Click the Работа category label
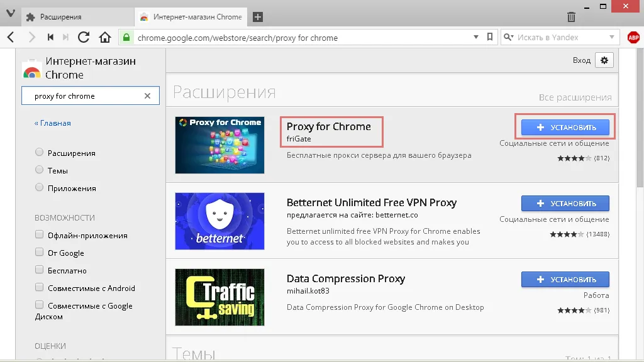This screenshot has width=644, height=362. (x=596, y=295)
